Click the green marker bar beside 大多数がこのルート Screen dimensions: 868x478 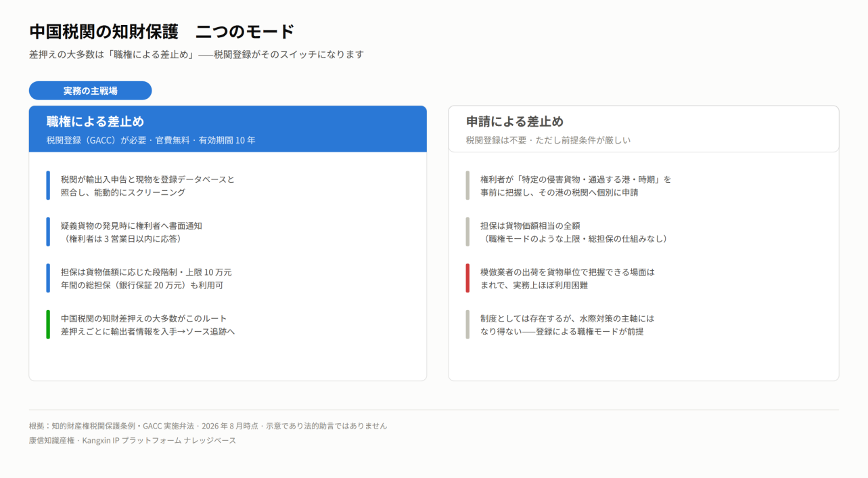click(x=48, y=324)
